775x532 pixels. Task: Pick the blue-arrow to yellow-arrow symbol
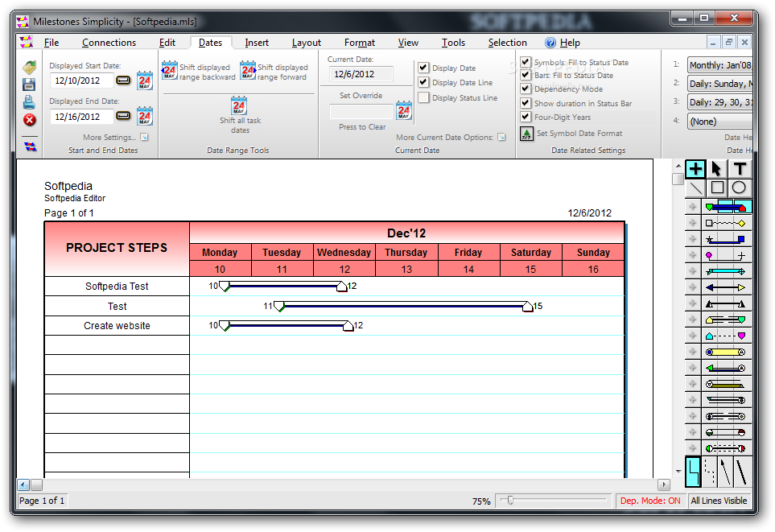[x=726, y=287]
